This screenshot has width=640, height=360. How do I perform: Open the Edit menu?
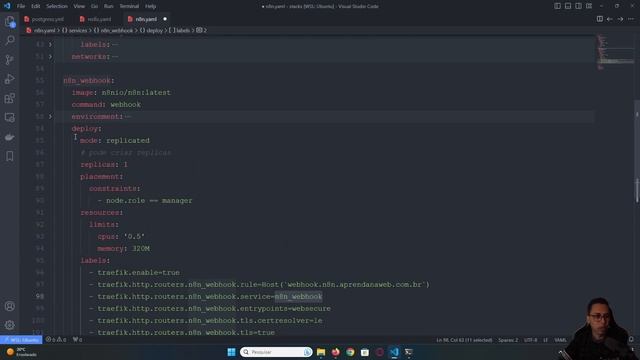(x=36, y=6)
